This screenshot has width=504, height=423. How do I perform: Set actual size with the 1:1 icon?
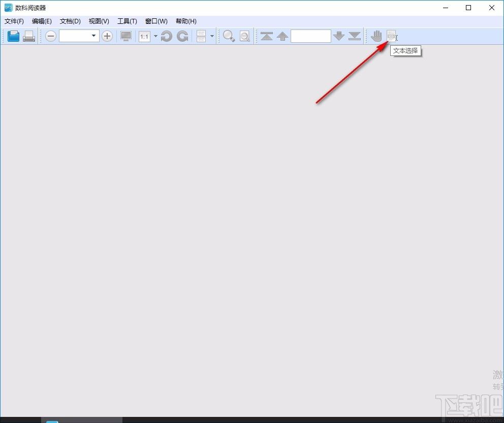pos(144,36)
